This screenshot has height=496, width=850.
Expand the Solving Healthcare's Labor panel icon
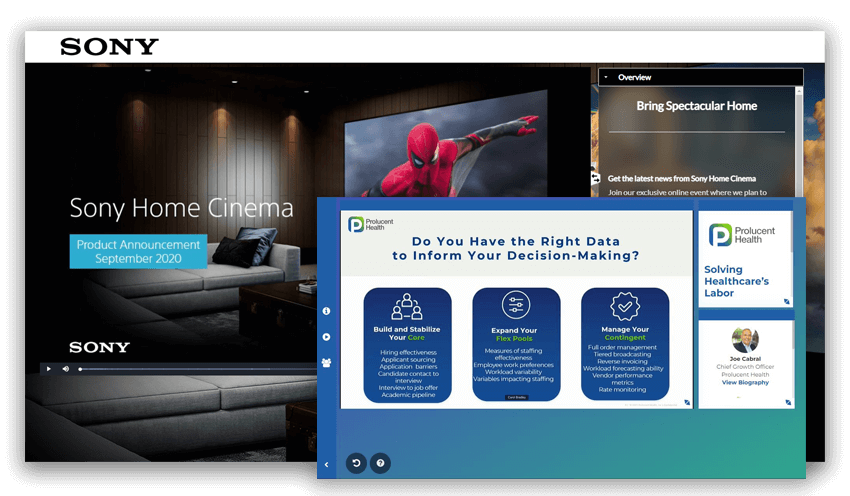pyautogui.click(x=787, y=301)
